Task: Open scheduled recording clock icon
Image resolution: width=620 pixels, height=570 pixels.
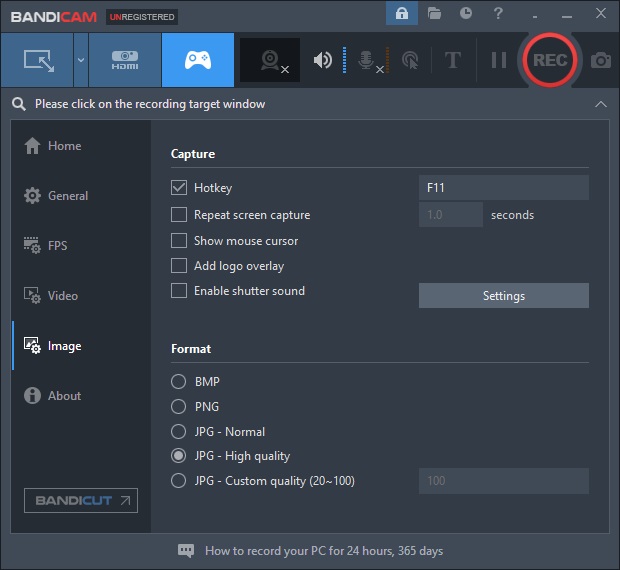Action: (466, 13)
